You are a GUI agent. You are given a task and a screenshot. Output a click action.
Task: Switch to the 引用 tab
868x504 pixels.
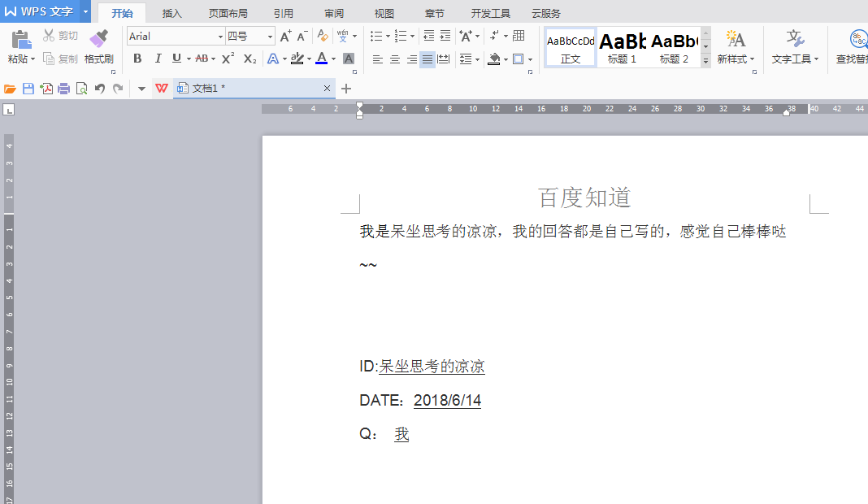pyautogui.click(x=284, y=13)
